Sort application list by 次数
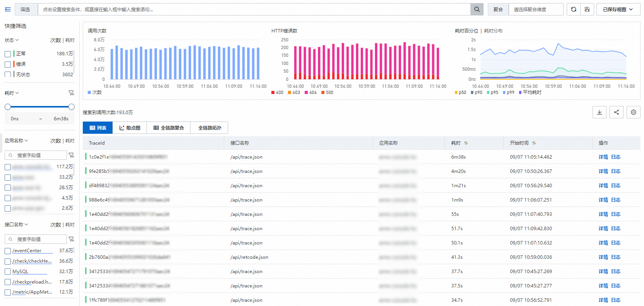Image resolution: width=644 pixels, height=306 pixels. 56,141
